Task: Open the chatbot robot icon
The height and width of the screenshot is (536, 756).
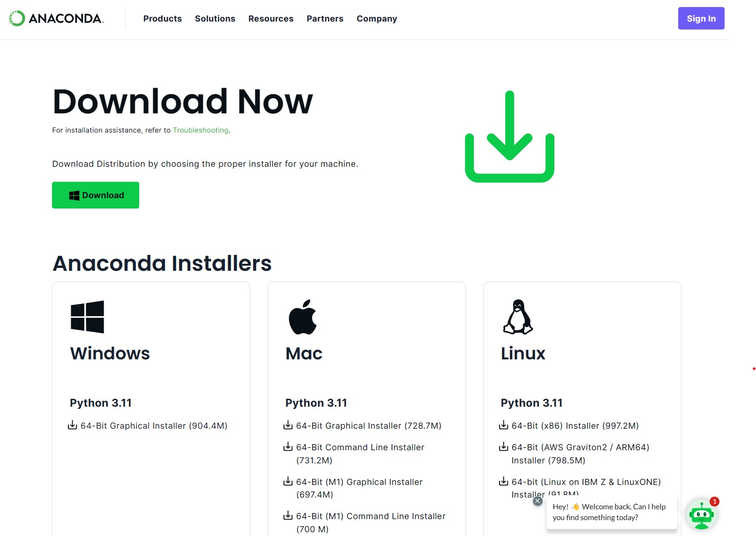Action: pyautogui.click(x=701, y=515)
